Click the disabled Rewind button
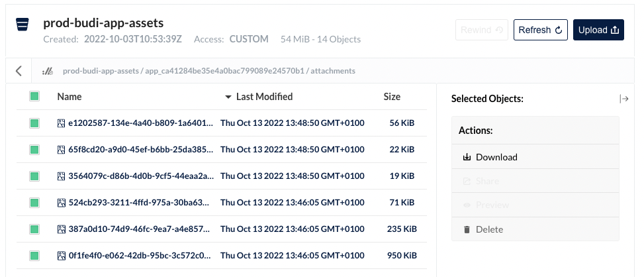 [482, 30]
